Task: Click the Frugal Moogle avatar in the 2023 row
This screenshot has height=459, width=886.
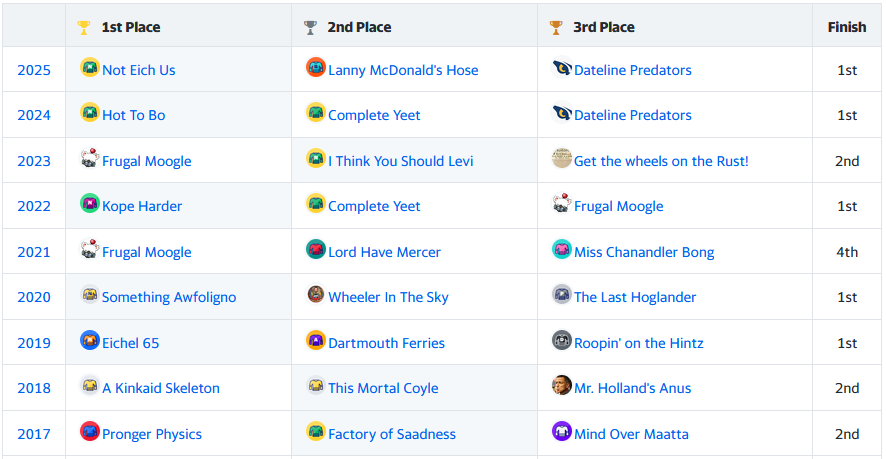Action: (90, 158)
